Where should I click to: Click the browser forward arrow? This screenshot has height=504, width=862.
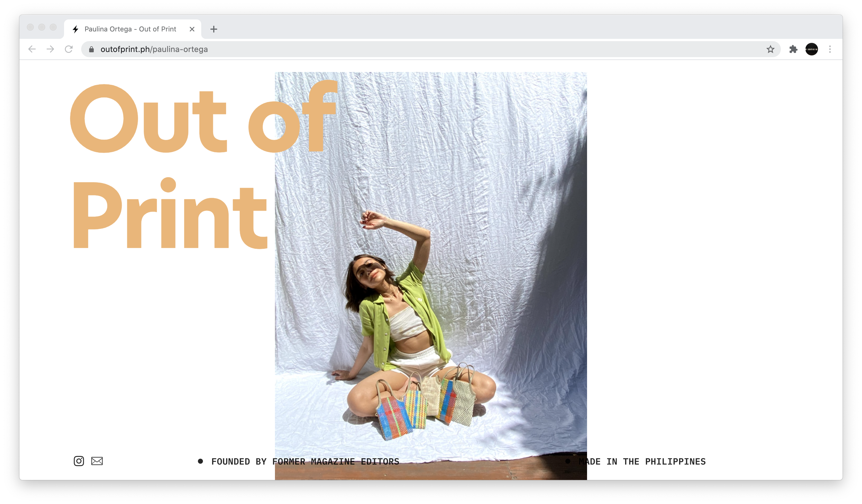(50, 49)
